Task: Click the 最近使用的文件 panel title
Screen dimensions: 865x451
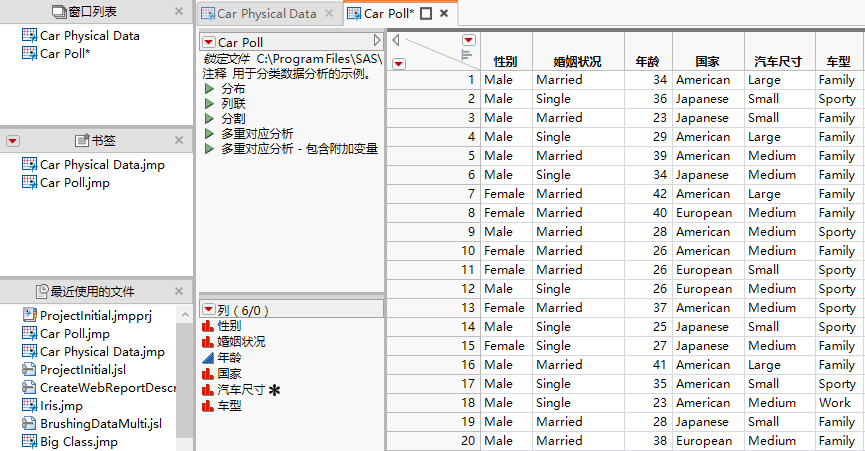Action: [92, 291]
